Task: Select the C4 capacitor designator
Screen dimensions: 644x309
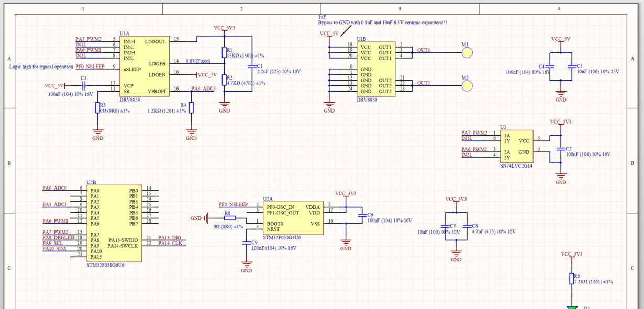Action: click(542, 67)
